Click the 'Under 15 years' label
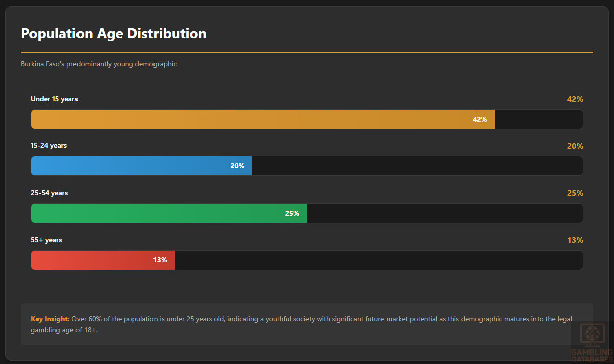 coord(54,99)
